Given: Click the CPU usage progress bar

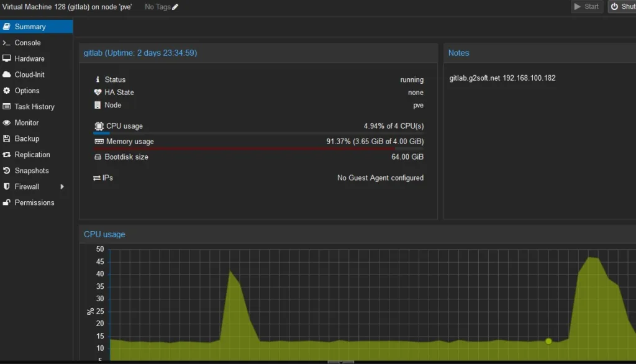Looking at the screenshot, I should [x=258, y=133].
